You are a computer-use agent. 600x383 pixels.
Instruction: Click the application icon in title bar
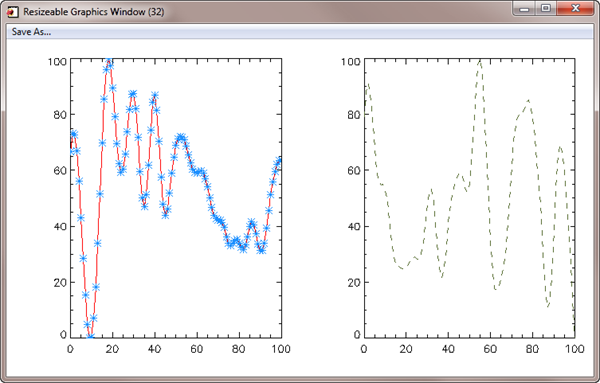point(12,12)
